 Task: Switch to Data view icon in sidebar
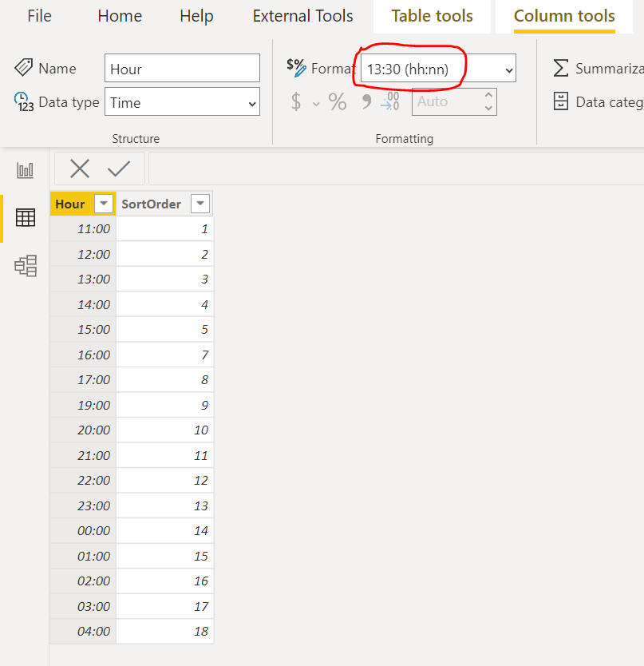coord(26,217)
